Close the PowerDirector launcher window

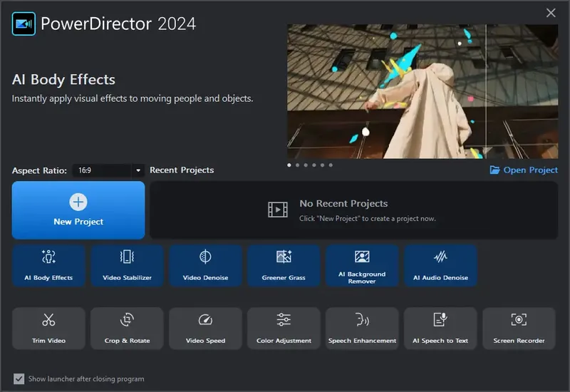click(551, 13)
